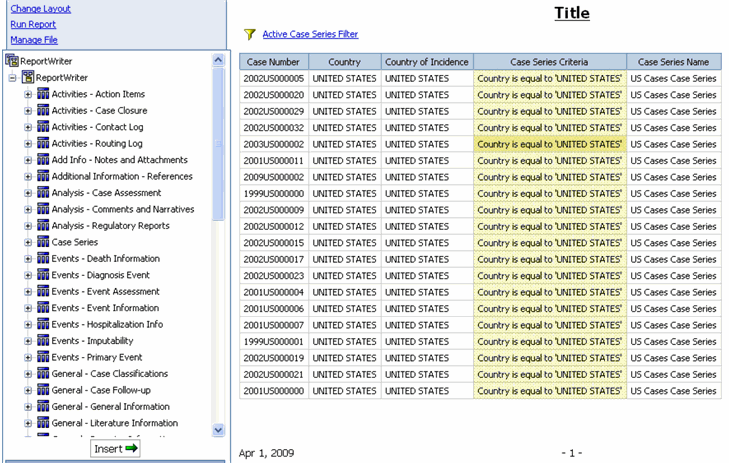Click the General - General Information icon
Viewport: 729px width, 463px height.
click(x=43, y=406)
